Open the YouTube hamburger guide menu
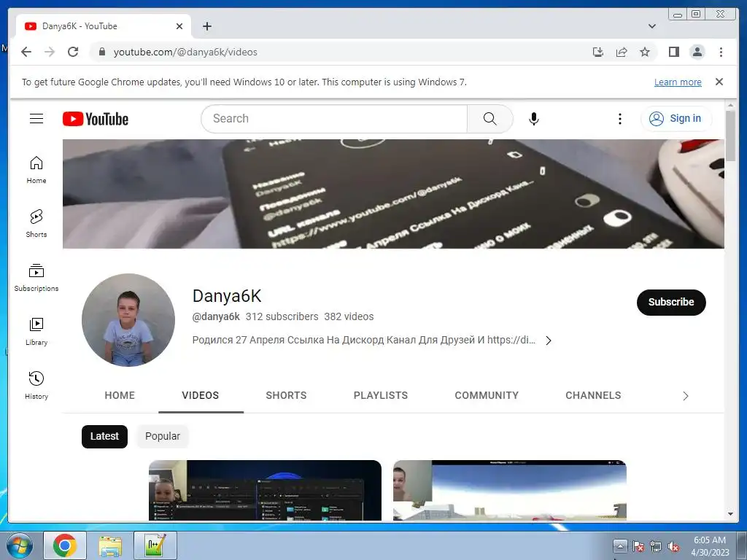The width and height of the screenshot is (747, 560). (x=36, y=119)
